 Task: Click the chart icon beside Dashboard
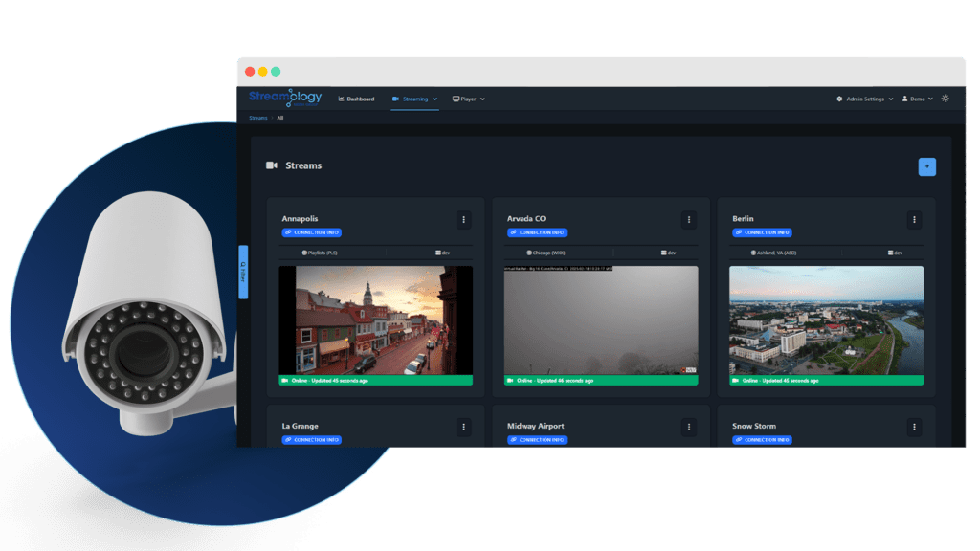(342, 99)
